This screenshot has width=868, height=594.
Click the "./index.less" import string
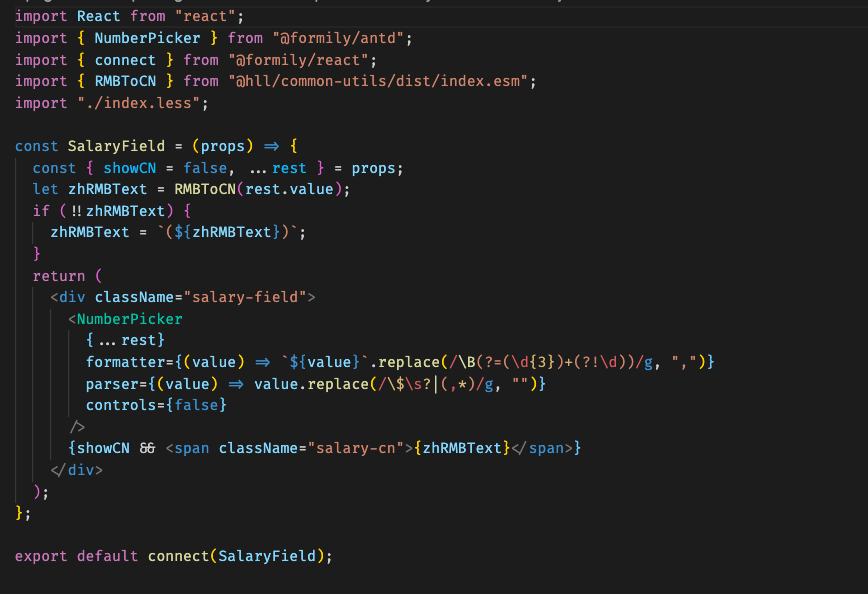(139, 103)
